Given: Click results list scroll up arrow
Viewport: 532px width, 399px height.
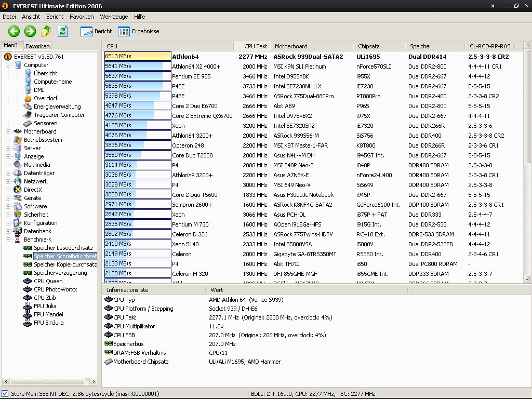Looking at the screenshot, I should 527,45.
